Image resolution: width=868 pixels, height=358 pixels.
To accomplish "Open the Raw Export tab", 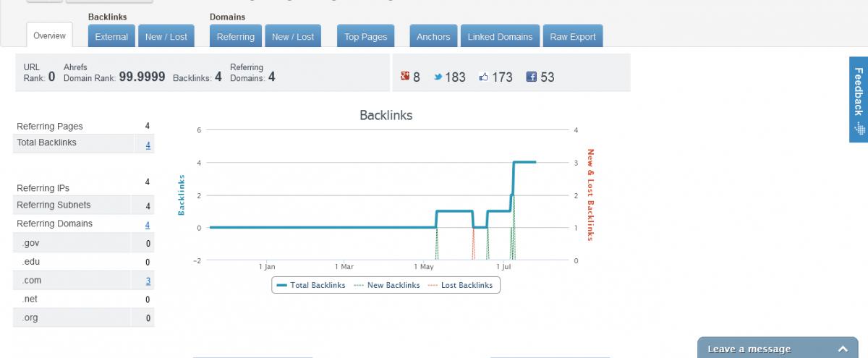I will click(x=573, y=37).
